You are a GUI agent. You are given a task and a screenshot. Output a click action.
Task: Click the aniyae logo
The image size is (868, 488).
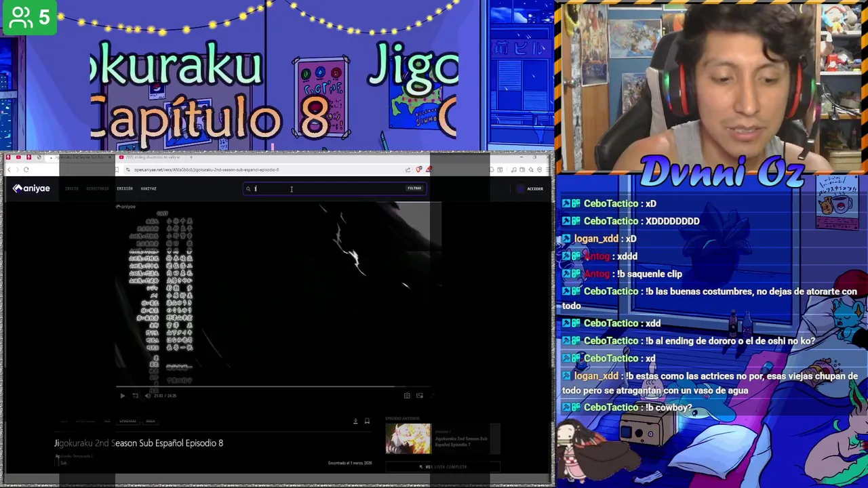[31, 188]
